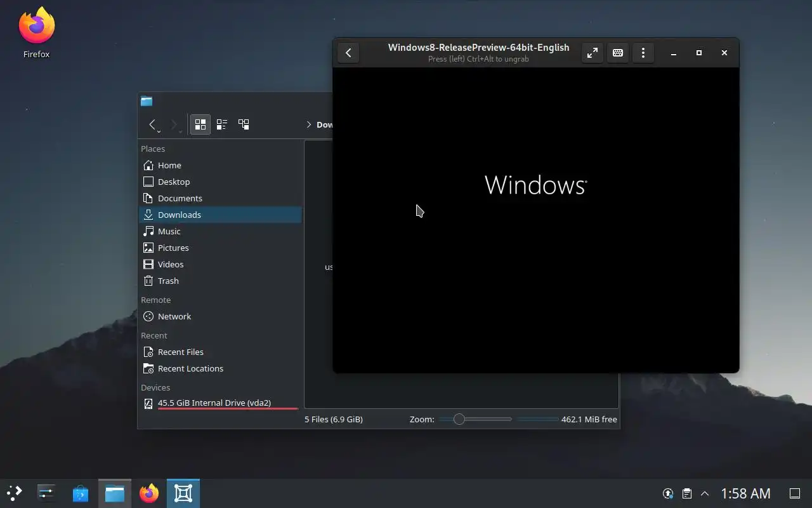Open Home in the Places panel
812x508 pixels.
click(220, 165)
